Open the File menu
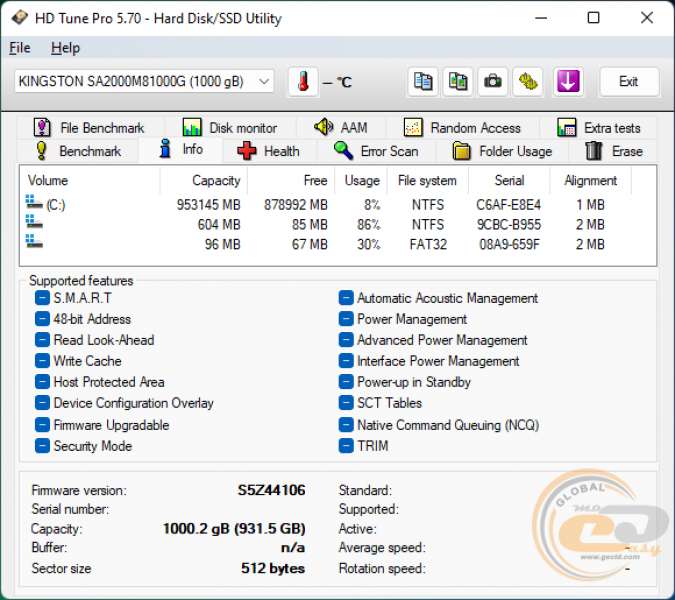The height and width of the screenshot is (600, 675). pyautogui.click(x=20, y=48)
